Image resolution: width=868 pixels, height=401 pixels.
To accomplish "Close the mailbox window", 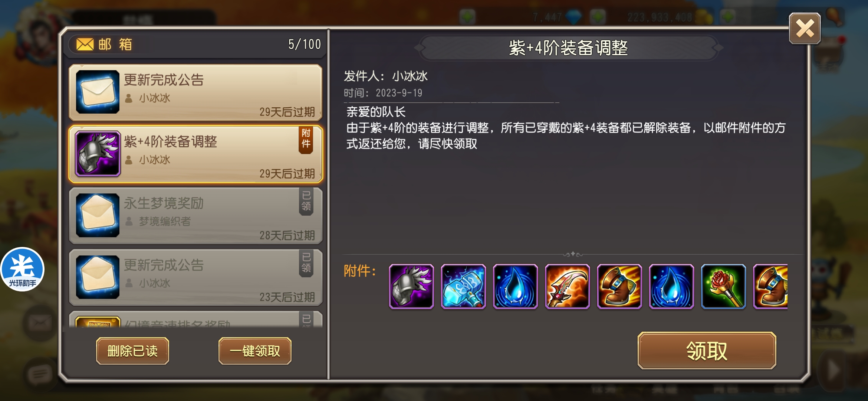I will (805, 29).
